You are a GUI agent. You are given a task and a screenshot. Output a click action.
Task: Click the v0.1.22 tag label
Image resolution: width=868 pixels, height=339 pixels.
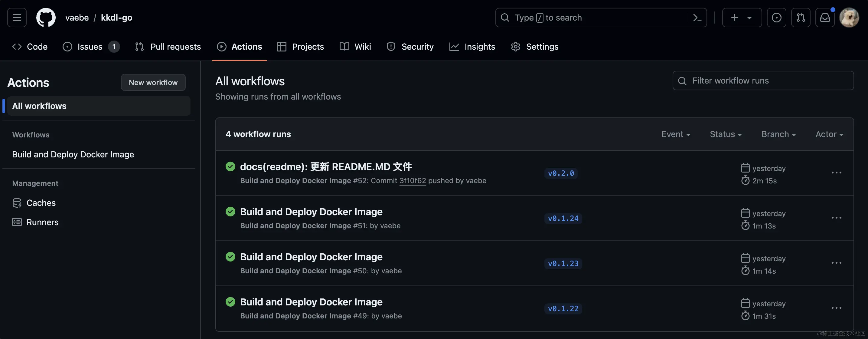tap(563, 309)
